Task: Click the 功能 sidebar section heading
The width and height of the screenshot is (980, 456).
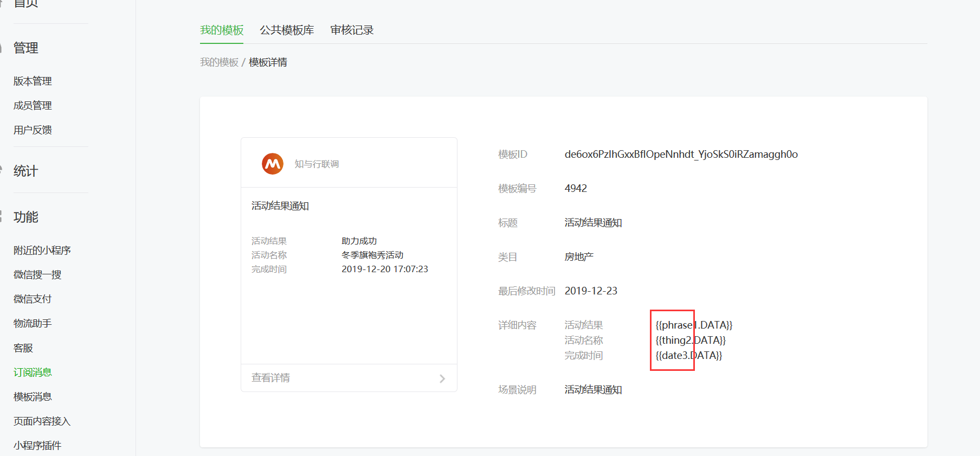Action: click(x=25, y=217)
